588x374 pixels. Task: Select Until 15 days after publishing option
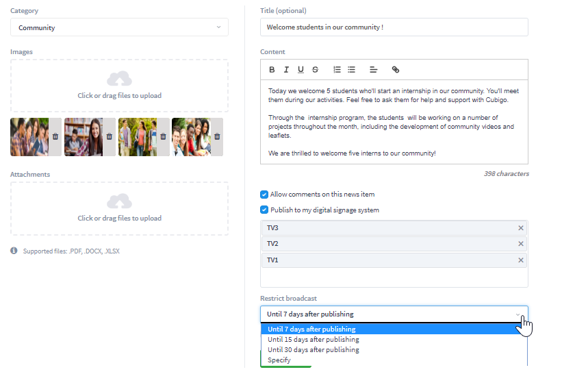[394, 340]
